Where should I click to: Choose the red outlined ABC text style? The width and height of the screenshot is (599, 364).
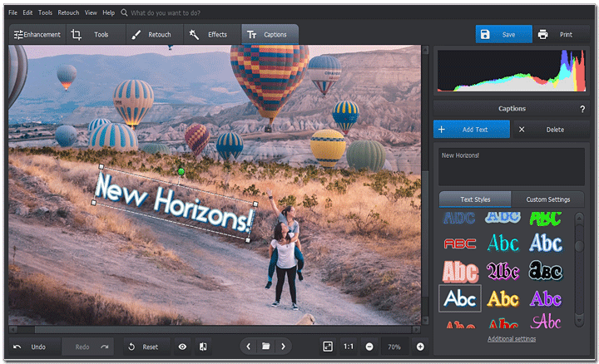(460, 243)
